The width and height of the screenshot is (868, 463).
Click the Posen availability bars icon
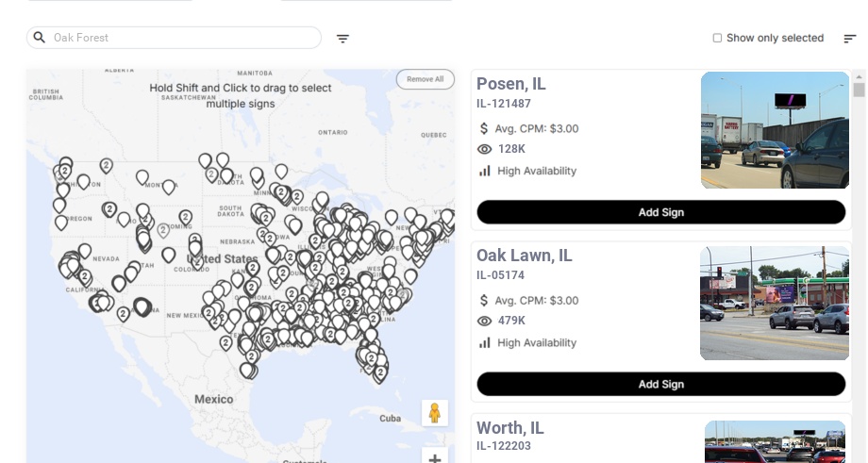(x=485, y=171)
